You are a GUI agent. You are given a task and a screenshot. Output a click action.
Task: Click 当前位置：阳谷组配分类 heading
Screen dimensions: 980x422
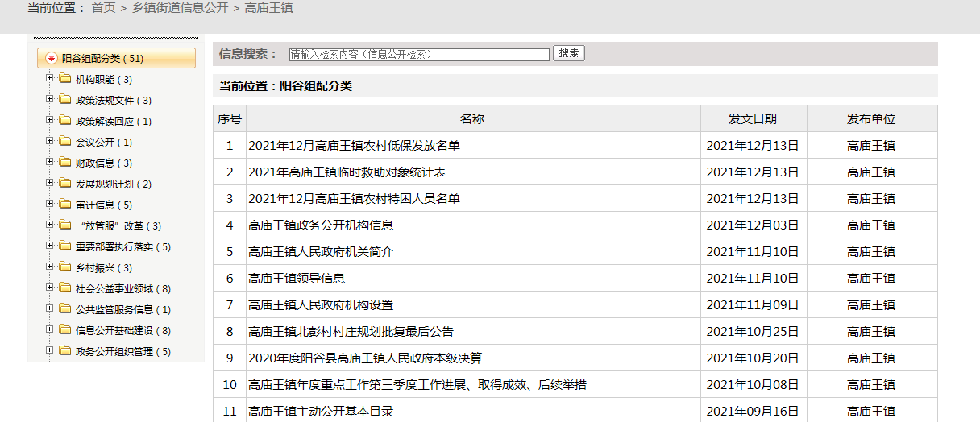point(285,86)
